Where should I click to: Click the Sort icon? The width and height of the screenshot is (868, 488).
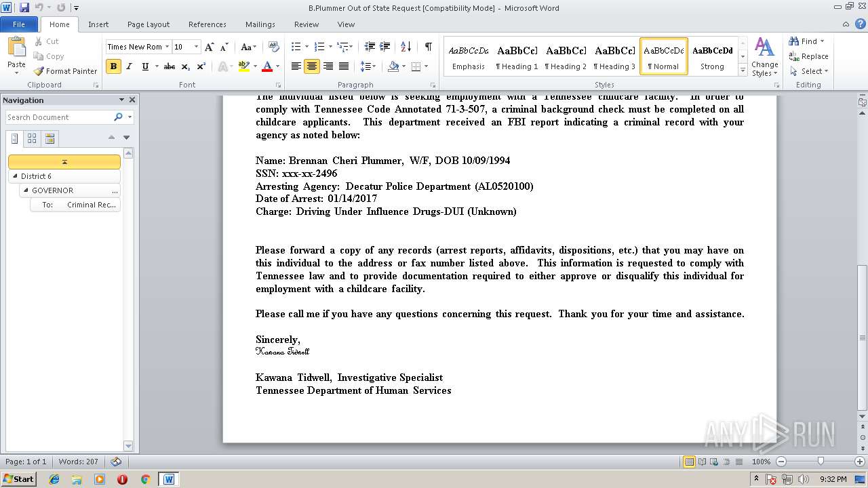406,47
